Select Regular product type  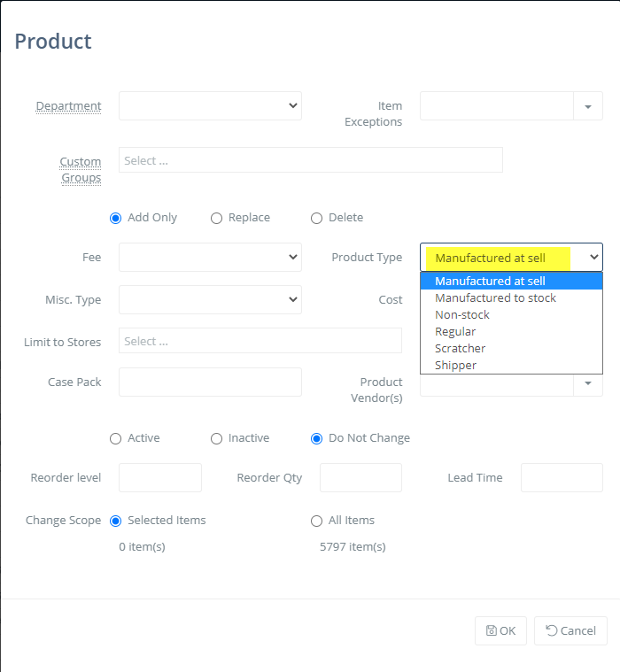pos(512,332)
